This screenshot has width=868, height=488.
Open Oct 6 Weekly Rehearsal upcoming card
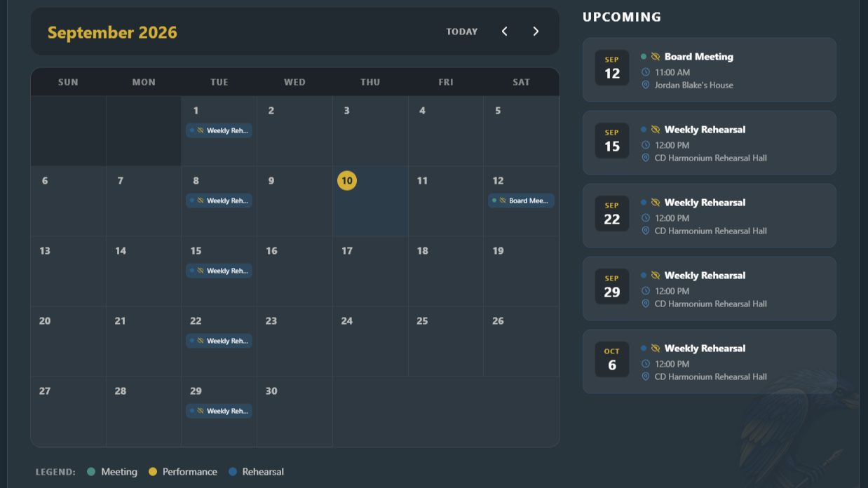pos(710,362)
